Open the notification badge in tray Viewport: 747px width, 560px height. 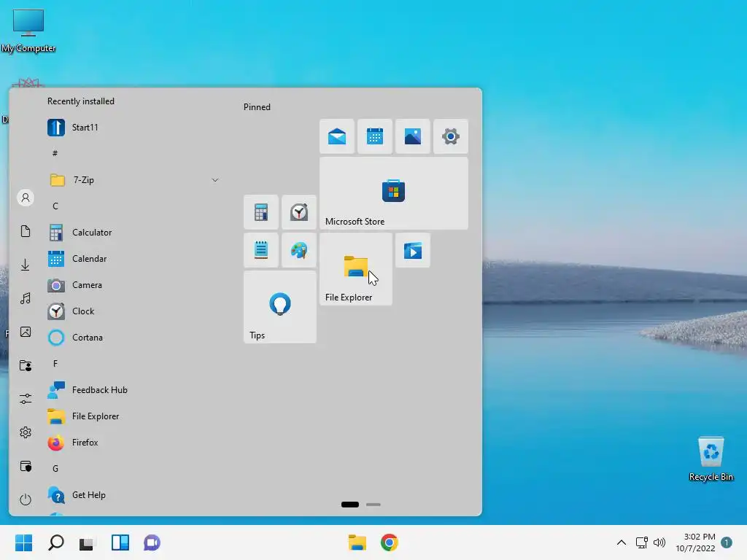point(727,542)
